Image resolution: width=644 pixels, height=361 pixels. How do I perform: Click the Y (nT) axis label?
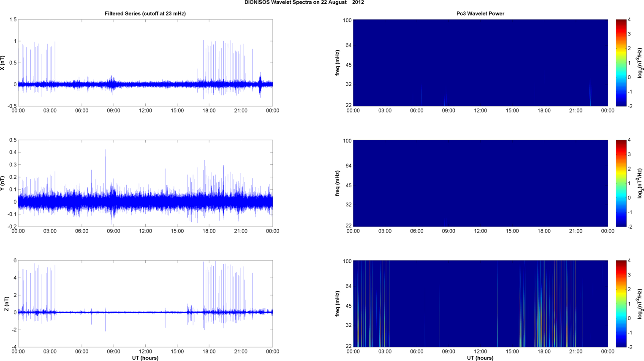coord(3,183)
